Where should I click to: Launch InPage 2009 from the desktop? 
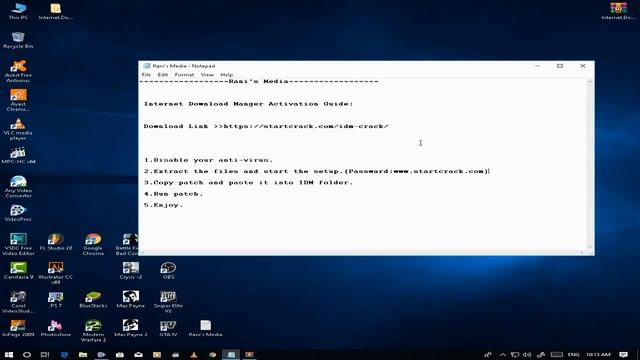pyautogui.click(x=18, y=329)
